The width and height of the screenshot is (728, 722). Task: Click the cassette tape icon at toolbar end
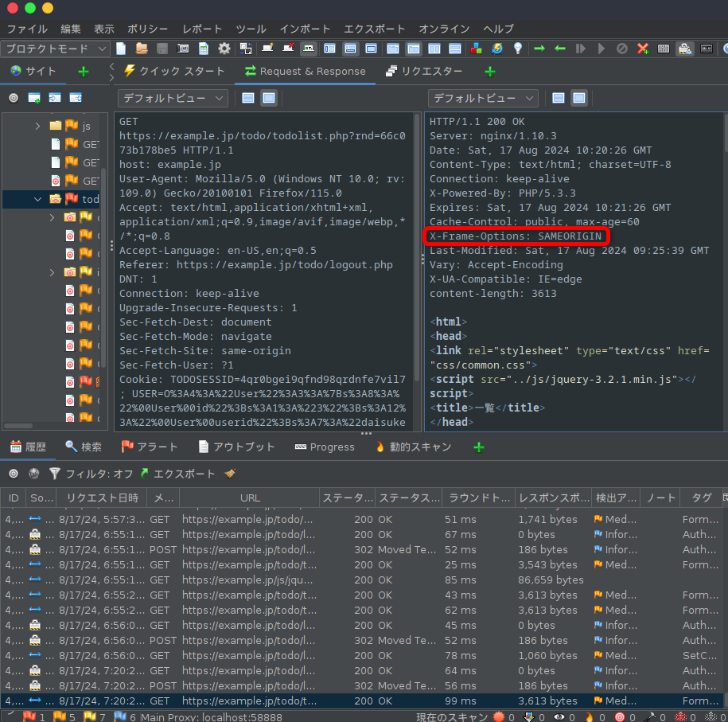[707, 49]
